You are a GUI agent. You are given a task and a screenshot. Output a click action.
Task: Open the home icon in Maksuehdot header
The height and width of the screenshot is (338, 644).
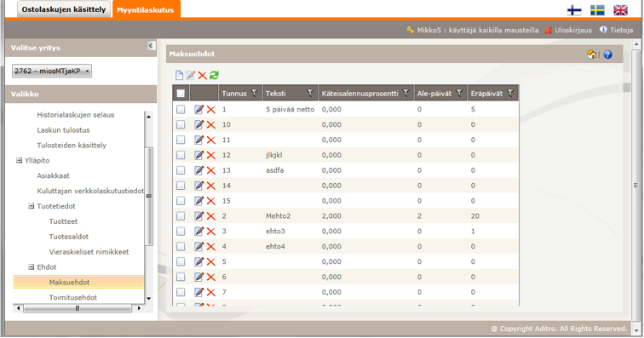coord(591,54)
